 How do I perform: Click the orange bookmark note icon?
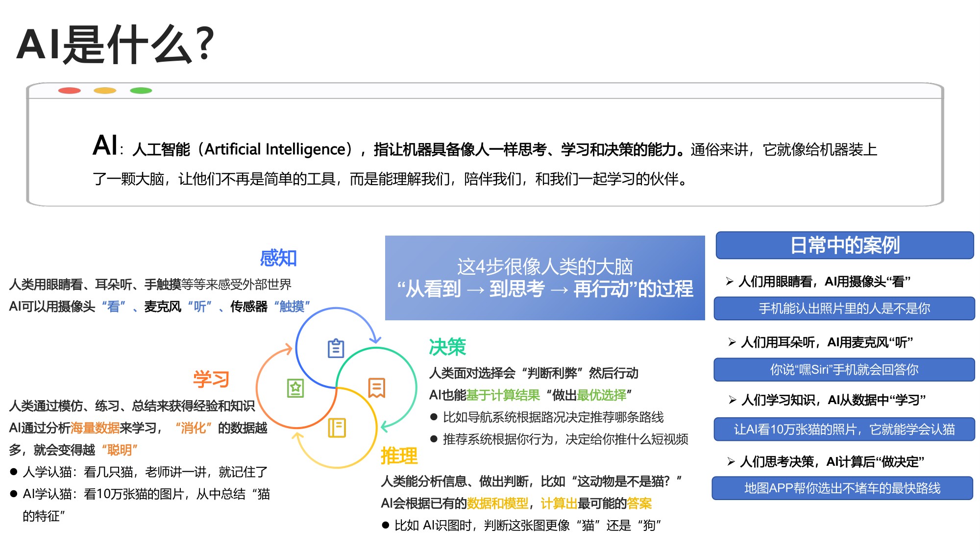pyautogui.click(x=376, y=387)
